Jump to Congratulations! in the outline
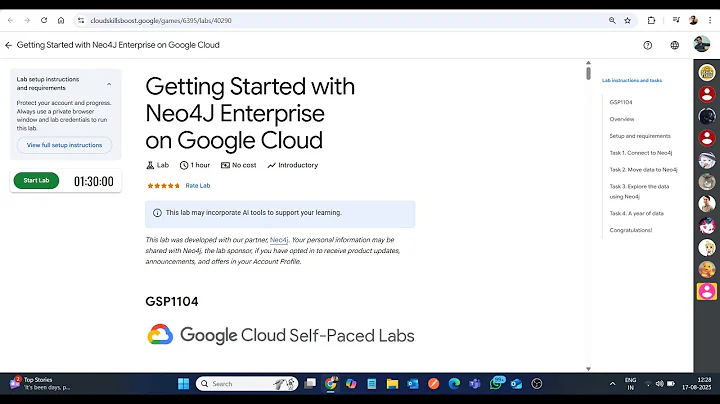 [630, 230]
